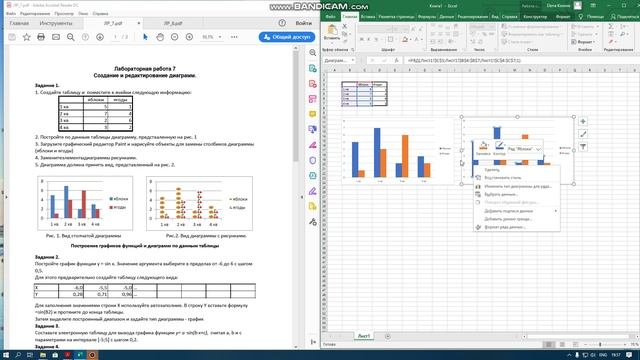Choose 'Выбрать данные...' in context menu
640x360 pixels.
tap(516, 194)
